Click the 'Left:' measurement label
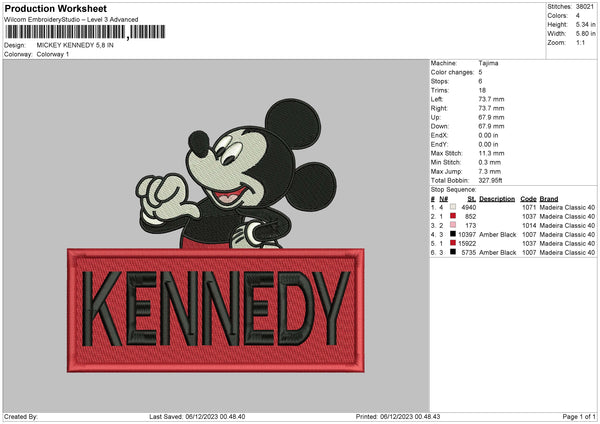Image resolution: width=600 pixels, height=424 pixels. pos(437,99)
